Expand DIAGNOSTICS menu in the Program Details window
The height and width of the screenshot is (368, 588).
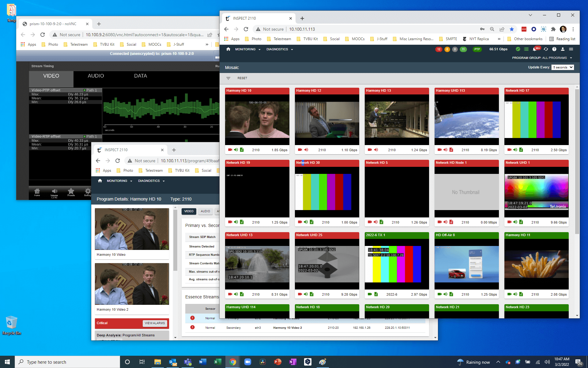click(x=151, y=181)
